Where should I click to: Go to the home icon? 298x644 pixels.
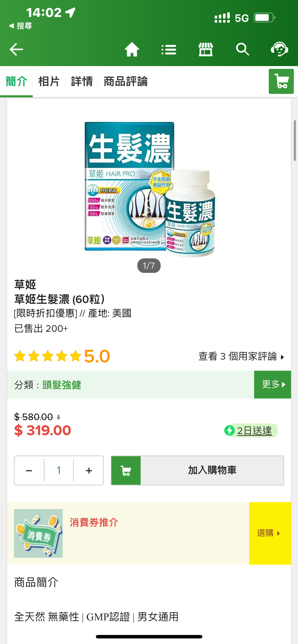[x=132, y=49]
